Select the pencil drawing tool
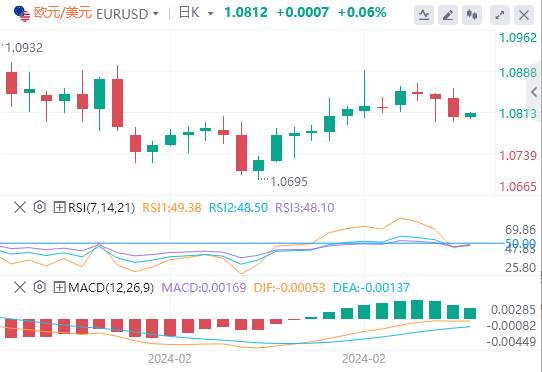 coord(448,15)
